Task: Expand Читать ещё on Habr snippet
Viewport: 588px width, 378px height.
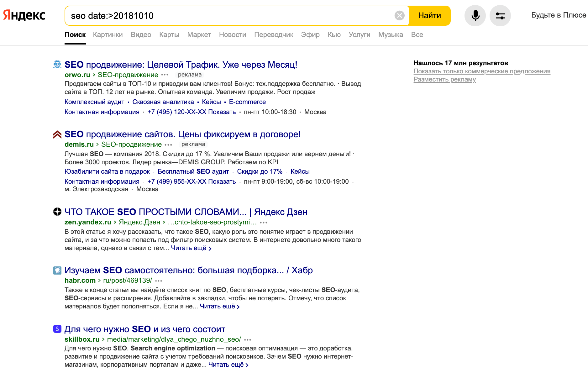Action: 220,306
